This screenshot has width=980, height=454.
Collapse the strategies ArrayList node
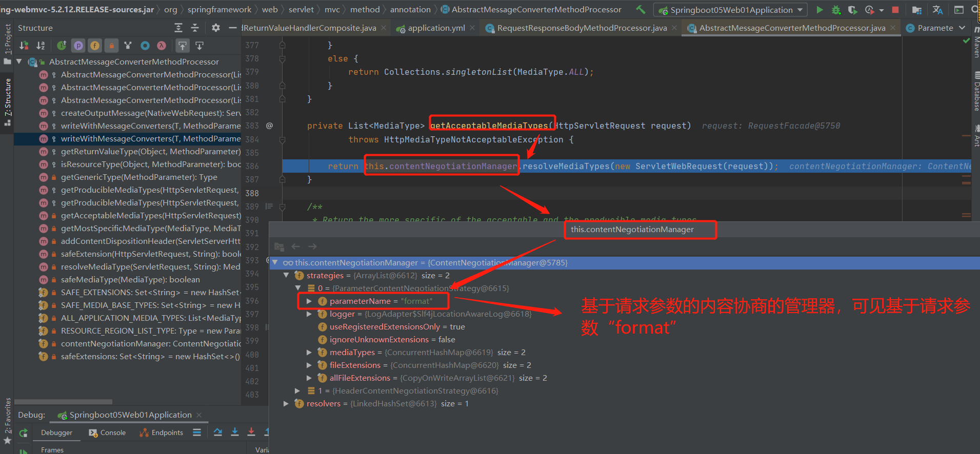(x=286, y=275)
